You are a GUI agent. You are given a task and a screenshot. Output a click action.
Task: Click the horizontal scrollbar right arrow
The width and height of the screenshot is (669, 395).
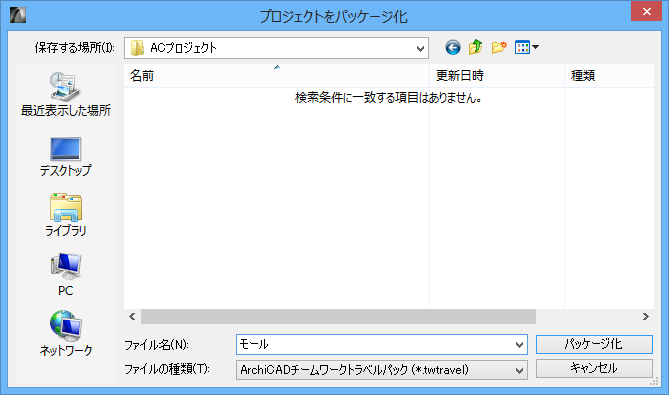(x=646, y=317)
